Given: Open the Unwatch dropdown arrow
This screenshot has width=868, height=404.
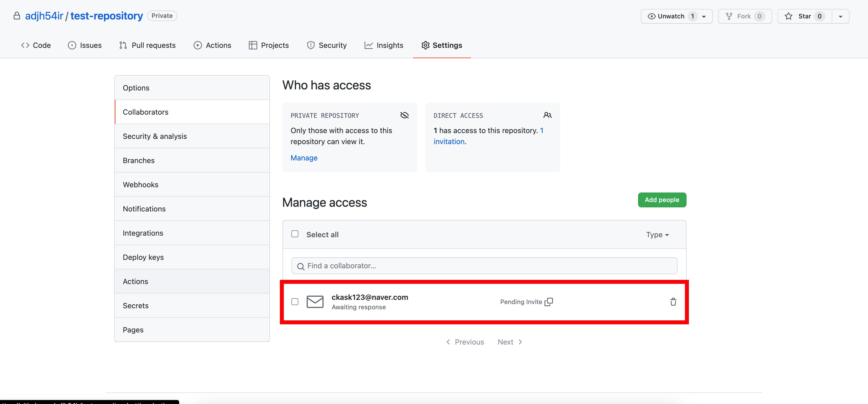Looking at the screenshot, I should coord(704,17).
